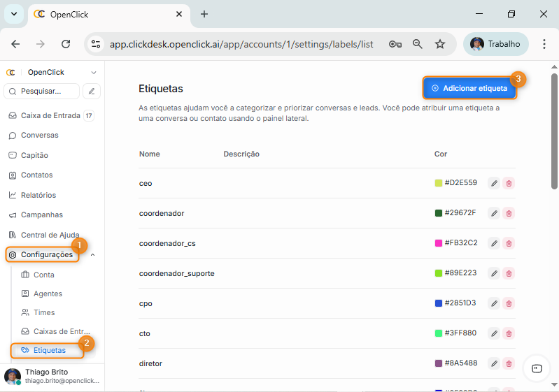
Task: Collapse the Configurações section chevron
Action: (x=93, y=255)
